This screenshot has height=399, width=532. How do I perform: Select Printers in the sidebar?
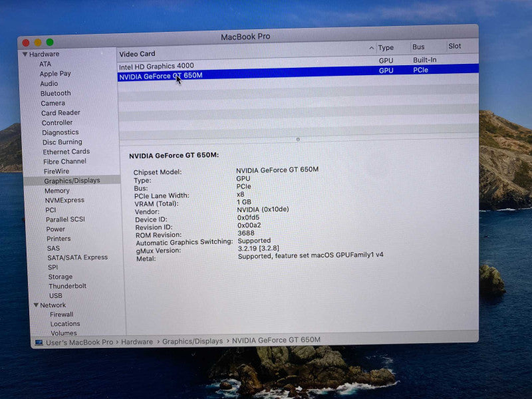tap(59, 239)
